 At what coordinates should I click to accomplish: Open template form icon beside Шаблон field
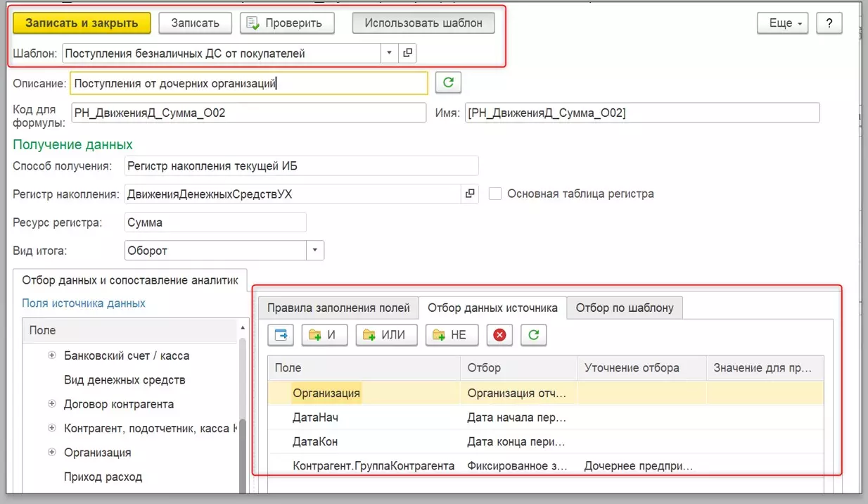[407, 53]
